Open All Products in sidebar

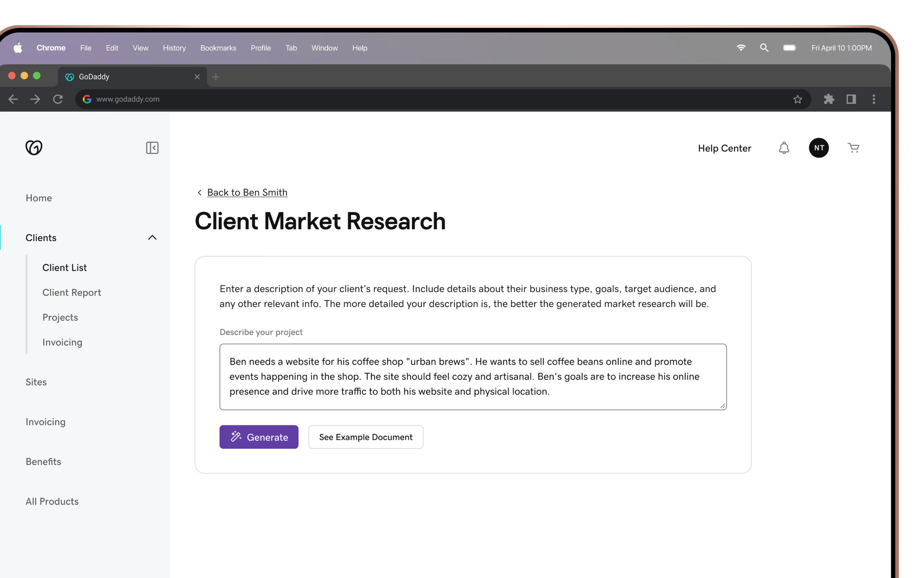(x=52, y=502)
